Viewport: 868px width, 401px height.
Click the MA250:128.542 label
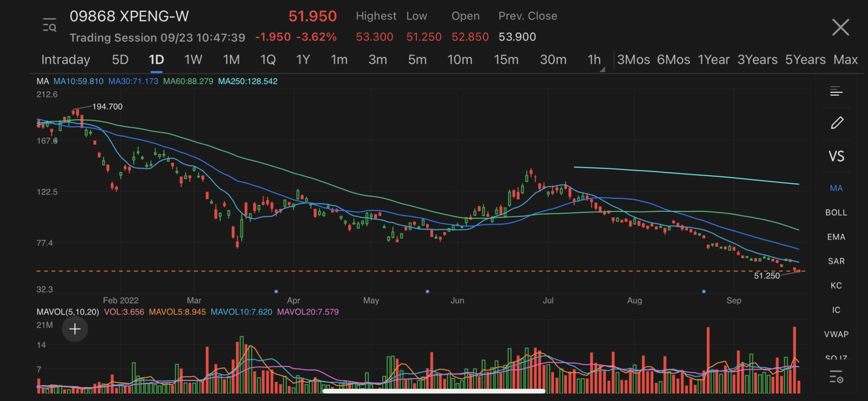point(248,81)
